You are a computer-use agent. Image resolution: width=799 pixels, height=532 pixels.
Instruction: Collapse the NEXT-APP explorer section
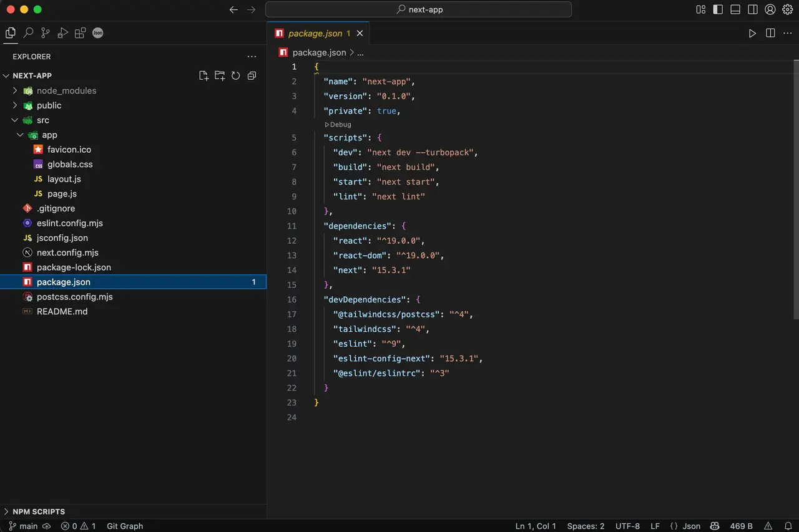[x=7, y=75]
